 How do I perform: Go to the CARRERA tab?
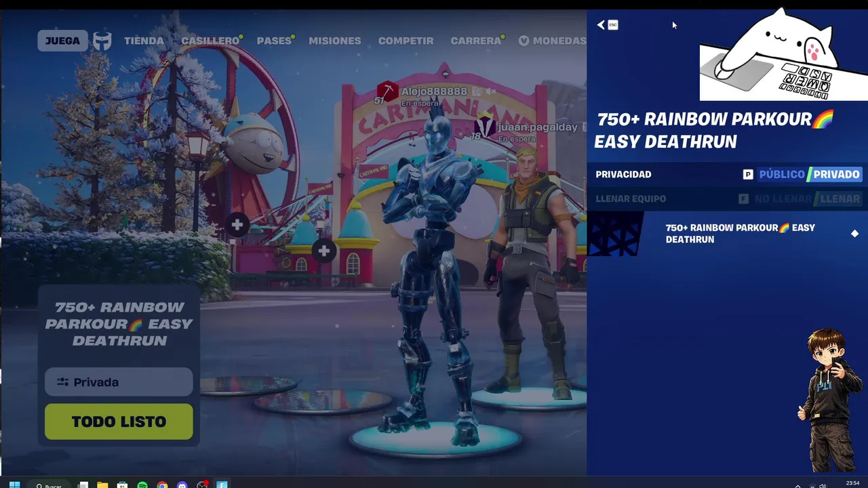[476, 41]
